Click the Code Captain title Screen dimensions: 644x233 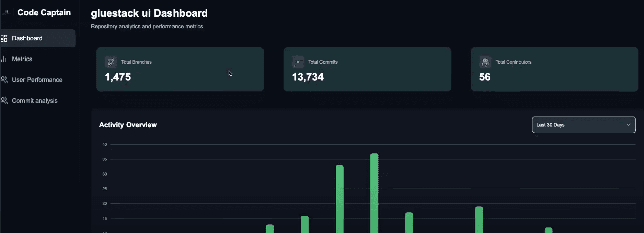[44, 12]
